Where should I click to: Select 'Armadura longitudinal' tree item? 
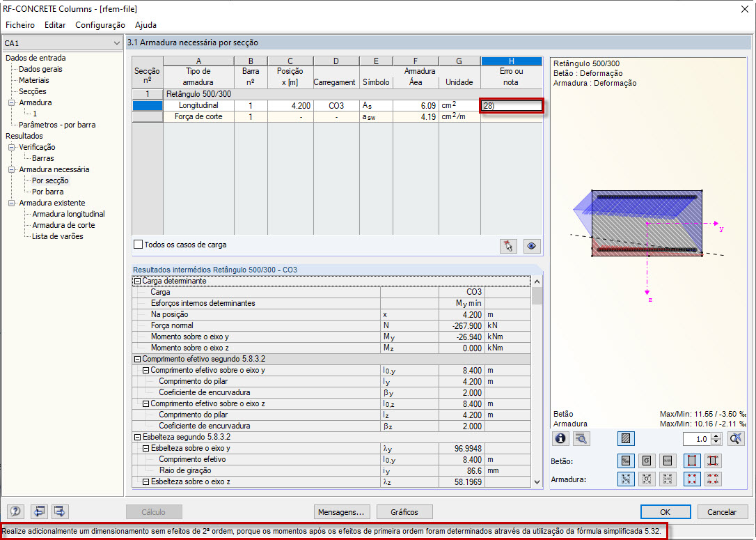tap(68, 214)
